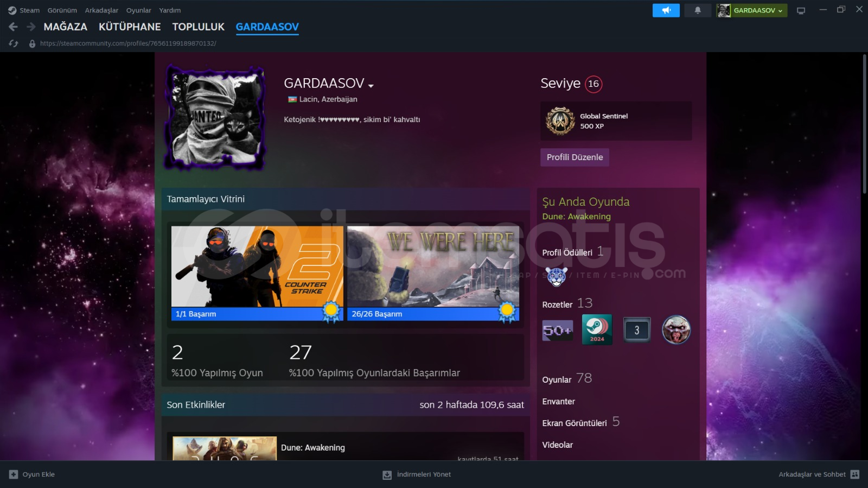The height and width of the screenshot is (488, 868).
Task: Open İndirmeleri Yönet
Action: tap(424, 474)
